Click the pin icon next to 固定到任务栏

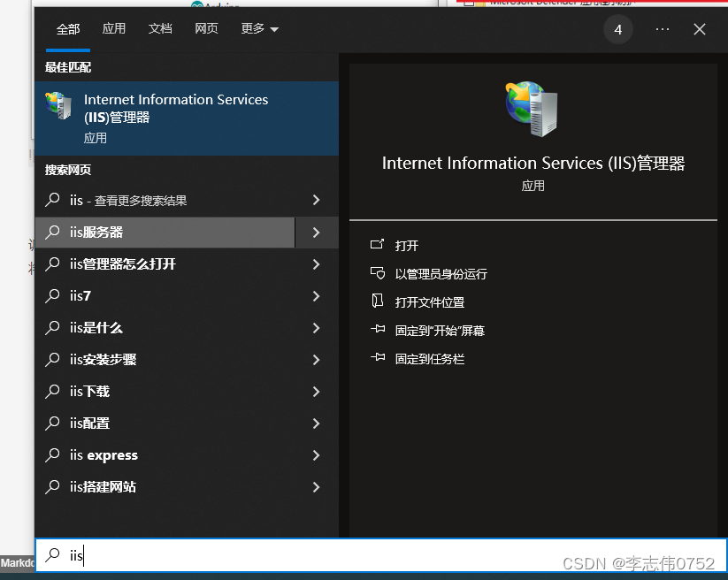click(x=378, y=357)
